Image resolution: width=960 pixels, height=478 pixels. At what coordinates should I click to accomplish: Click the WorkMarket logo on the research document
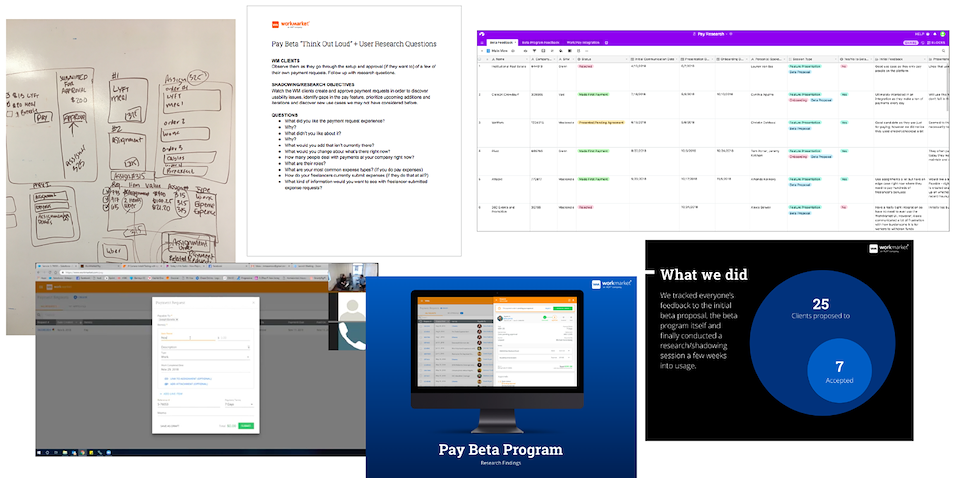coord(291,24)
